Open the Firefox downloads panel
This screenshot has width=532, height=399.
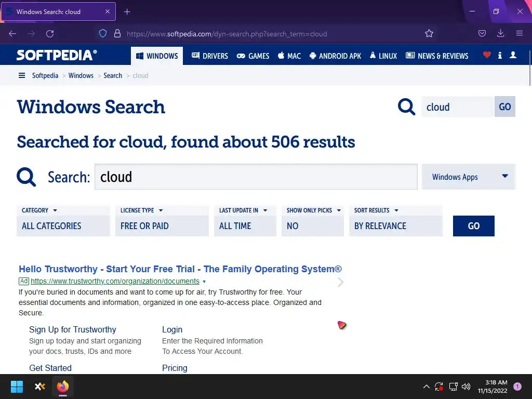500,34
